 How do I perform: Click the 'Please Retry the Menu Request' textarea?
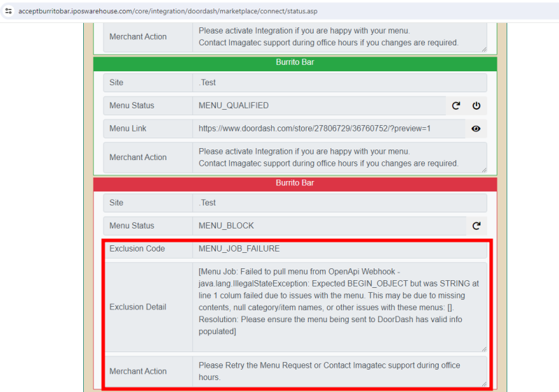(339, 371)
